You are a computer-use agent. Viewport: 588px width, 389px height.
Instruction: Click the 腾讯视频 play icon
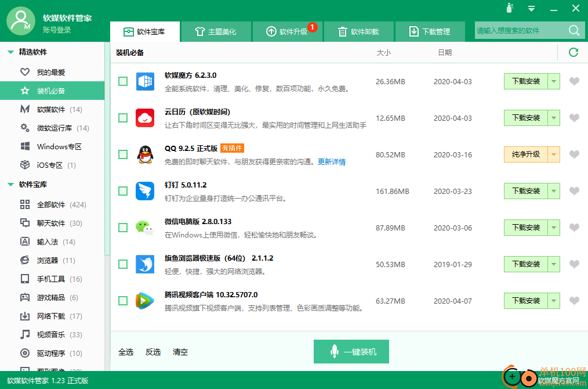pyautogui.click(x=145, y=301)
